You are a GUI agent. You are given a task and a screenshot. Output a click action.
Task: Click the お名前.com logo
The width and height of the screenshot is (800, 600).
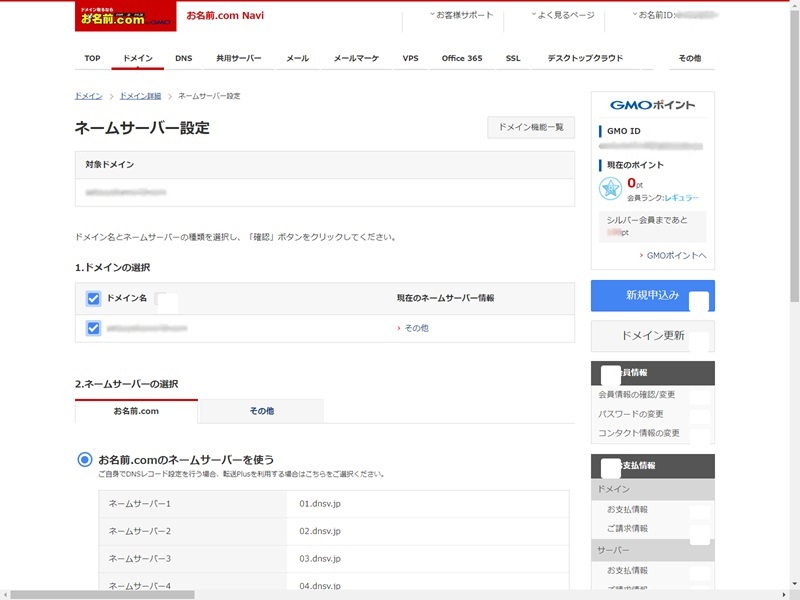126,16
